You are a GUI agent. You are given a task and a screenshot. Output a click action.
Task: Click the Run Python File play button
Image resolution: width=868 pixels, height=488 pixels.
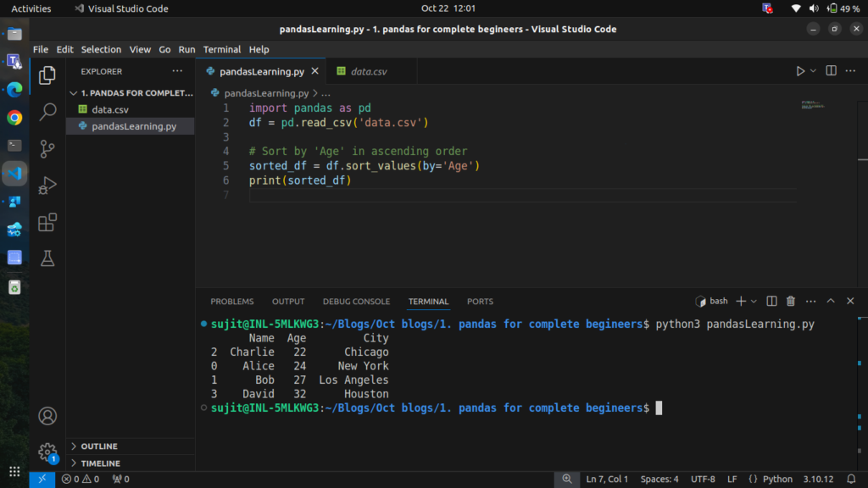799,71
